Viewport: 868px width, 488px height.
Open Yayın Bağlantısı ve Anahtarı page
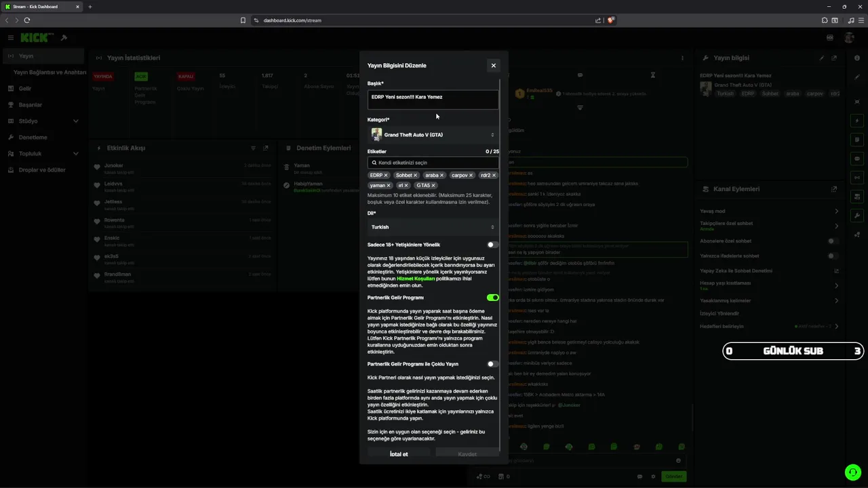point(50,73)
